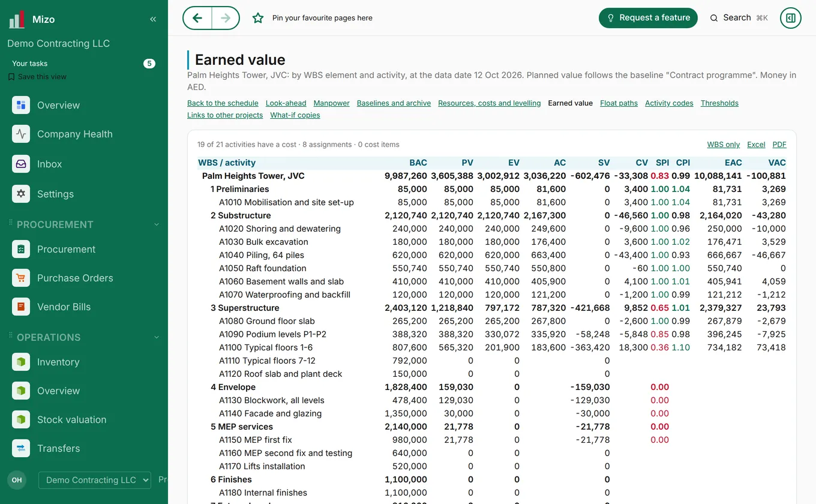Open the Search box
The height and width of the screenshot is (504, 816).
pyautogui.click(x=739, y=18)
